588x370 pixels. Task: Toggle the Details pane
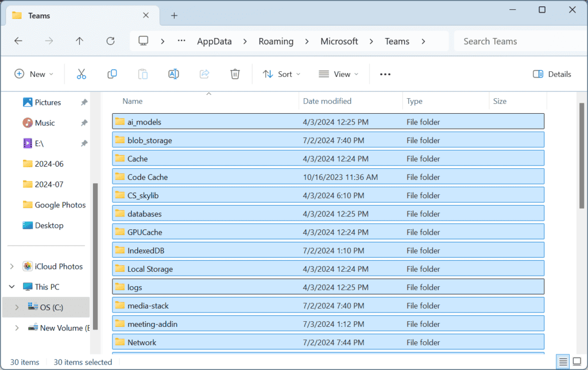(x=552, y=74)
